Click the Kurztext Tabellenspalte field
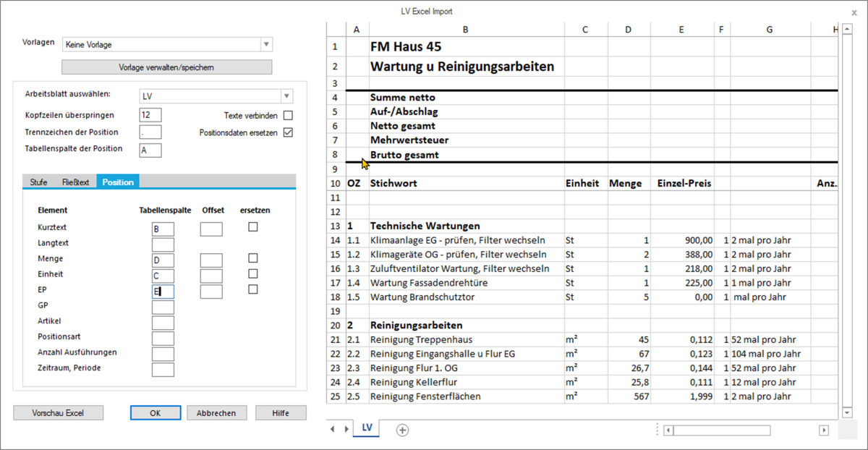This screenshot has width=868, height=450. point(163,229)
